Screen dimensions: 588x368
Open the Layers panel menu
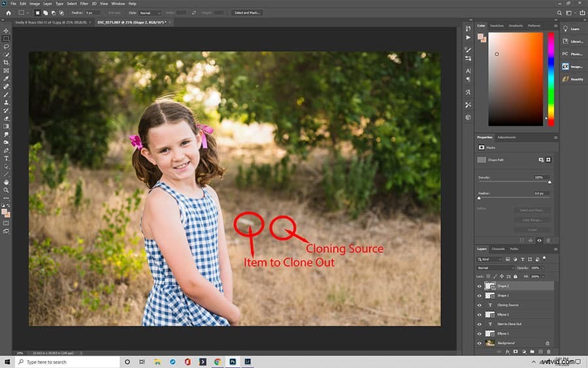click(x=555, y=248)
